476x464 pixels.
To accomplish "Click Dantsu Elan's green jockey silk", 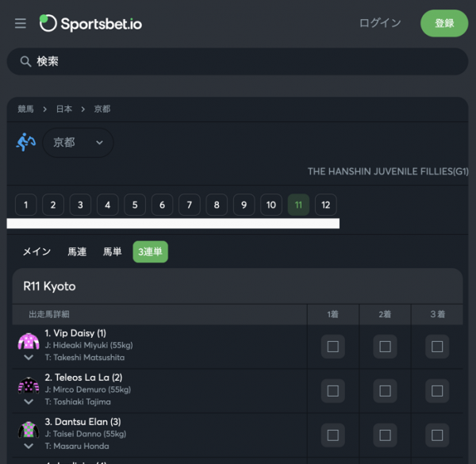I will [29, 430].
